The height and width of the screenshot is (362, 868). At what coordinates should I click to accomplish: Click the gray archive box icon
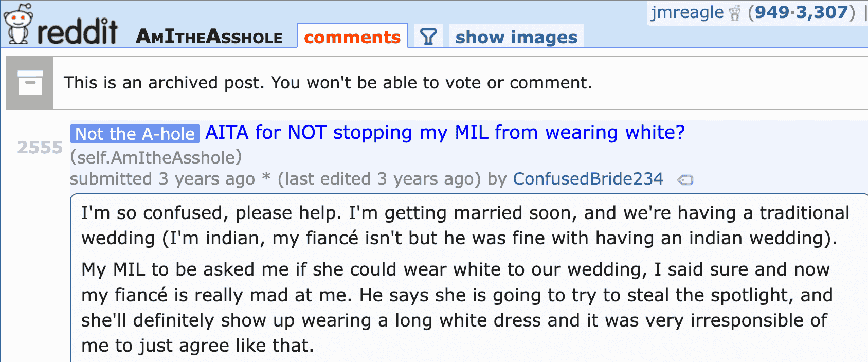[30, 83]
